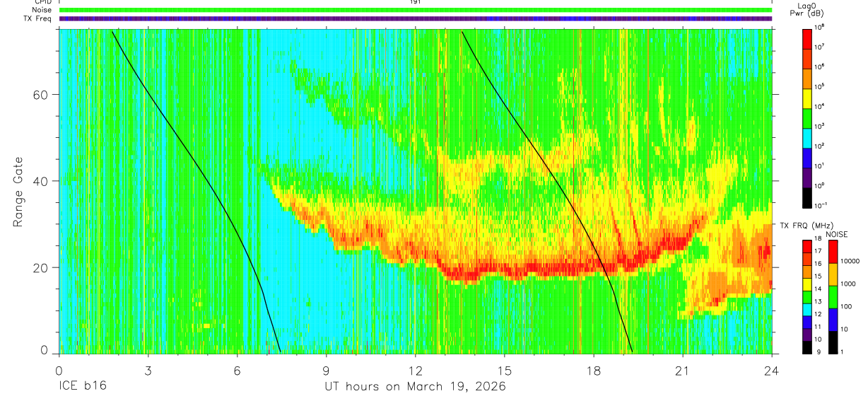Click x-axis tick label '18'
868x401 pixels.
coord(594,371)
